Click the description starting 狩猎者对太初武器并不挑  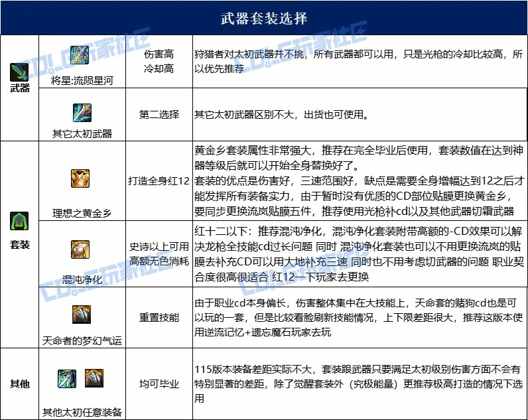358,61
